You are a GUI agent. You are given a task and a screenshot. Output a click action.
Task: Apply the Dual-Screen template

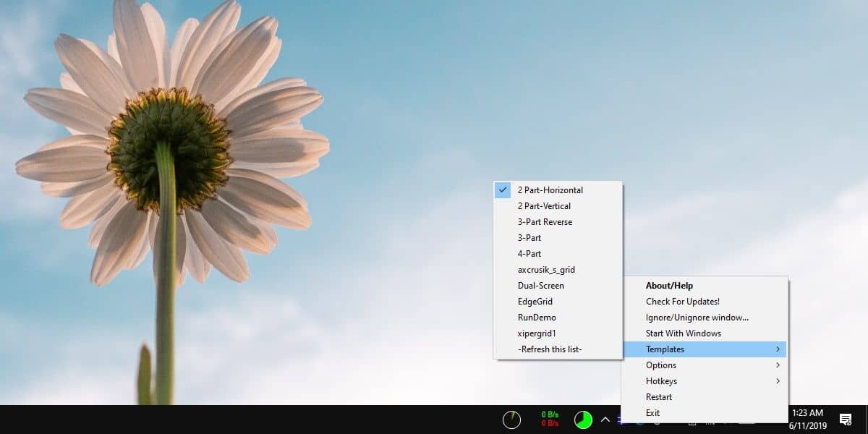tap(540, 286)
